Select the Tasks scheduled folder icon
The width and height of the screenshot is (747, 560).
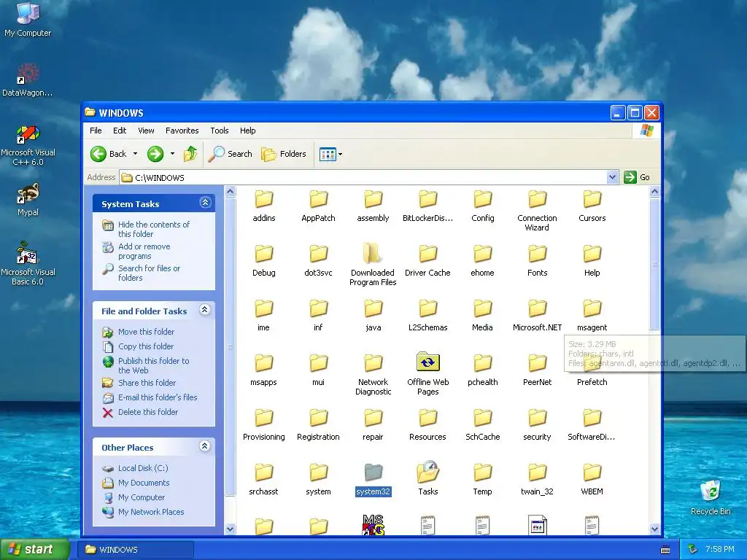(427, 472)
